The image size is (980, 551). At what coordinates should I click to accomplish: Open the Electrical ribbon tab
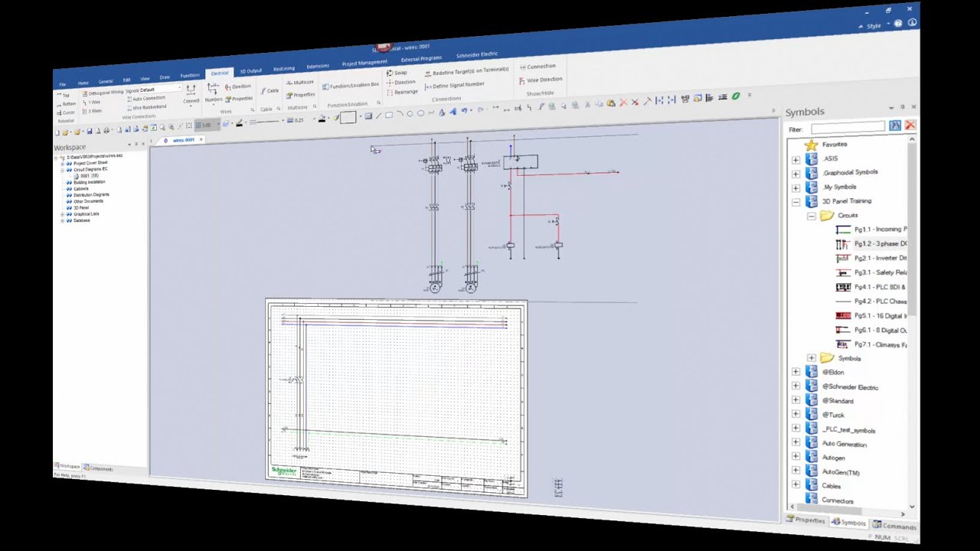coord(220,73)
